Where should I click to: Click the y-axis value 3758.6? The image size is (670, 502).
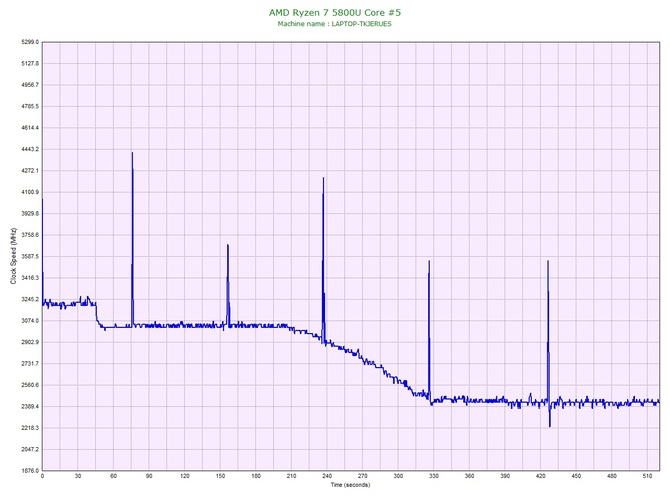coord(30,235)
